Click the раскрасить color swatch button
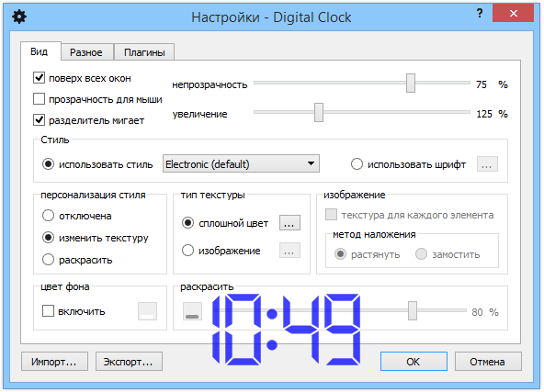544x392 pixels. [192, 311]
